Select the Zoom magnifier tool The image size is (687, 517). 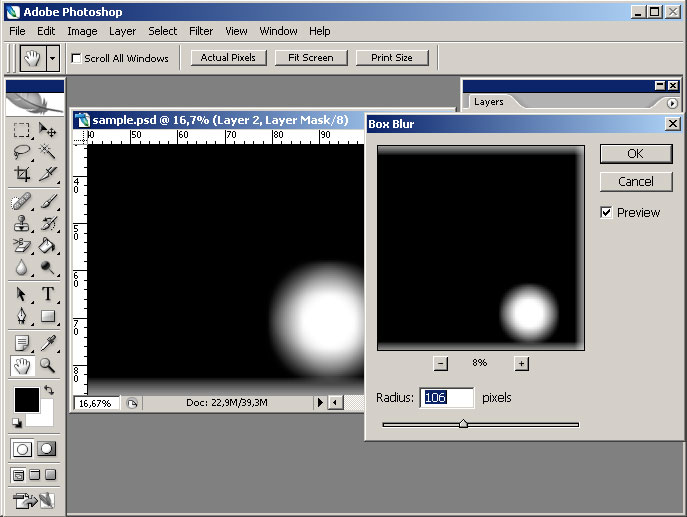[47, 366]
